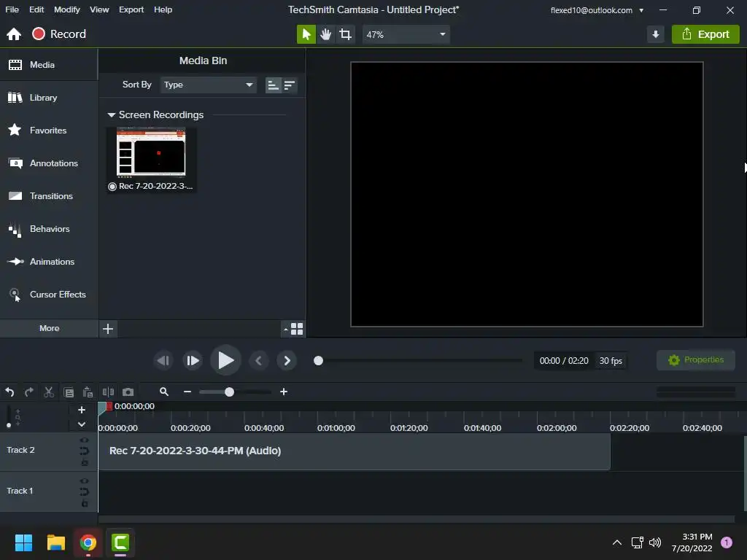This screenshot has height=560, width=747.
Task: Click the Undo icon
Action: pyautogui.click(x=9, y=392)
